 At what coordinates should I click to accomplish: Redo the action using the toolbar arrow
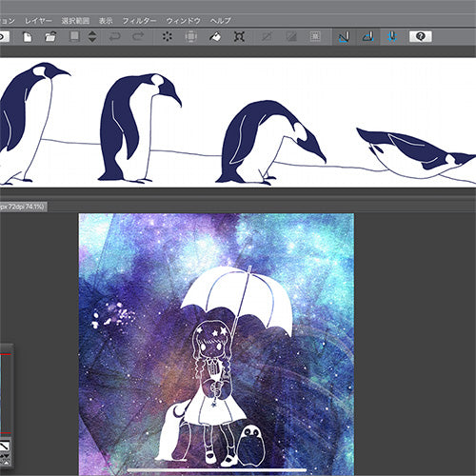click(x=138, y=37)
